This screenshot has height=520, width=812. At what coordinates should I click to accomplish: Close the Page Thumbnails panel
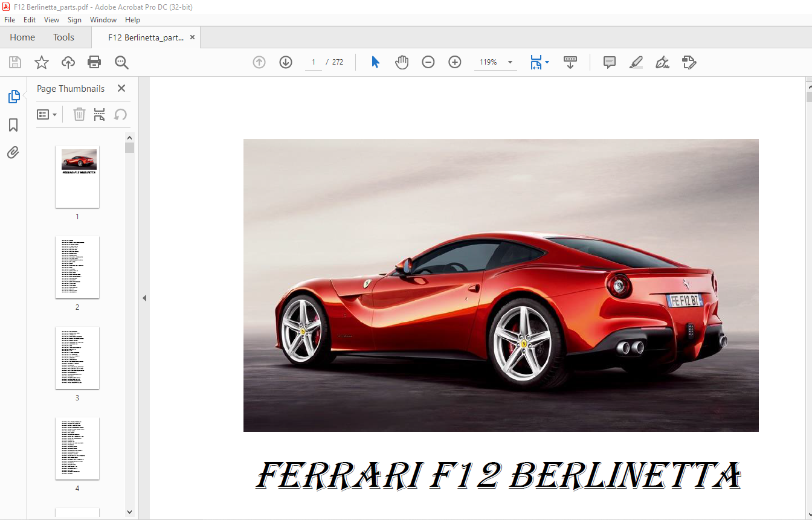[x=121, y=88]
